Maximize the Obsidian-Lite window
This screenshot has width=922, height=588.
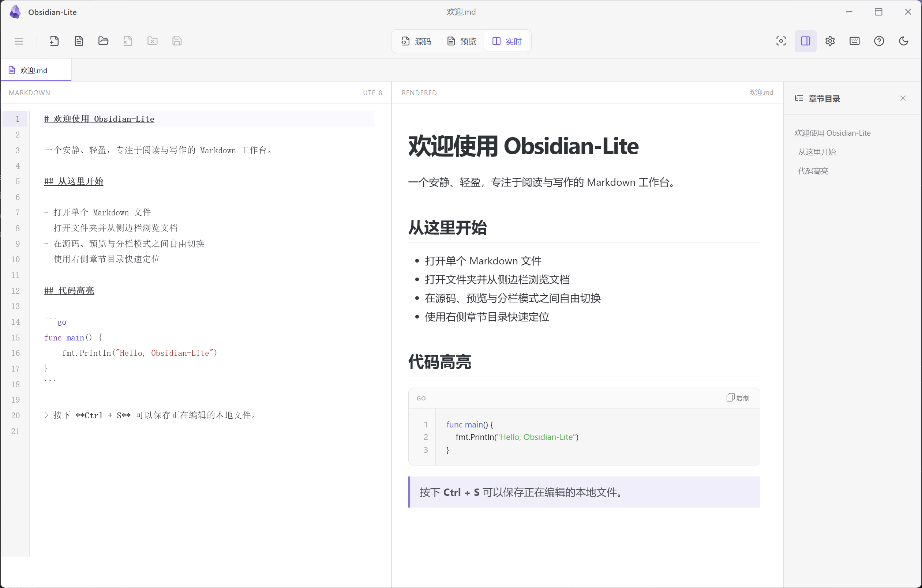(x=879, y=12)
